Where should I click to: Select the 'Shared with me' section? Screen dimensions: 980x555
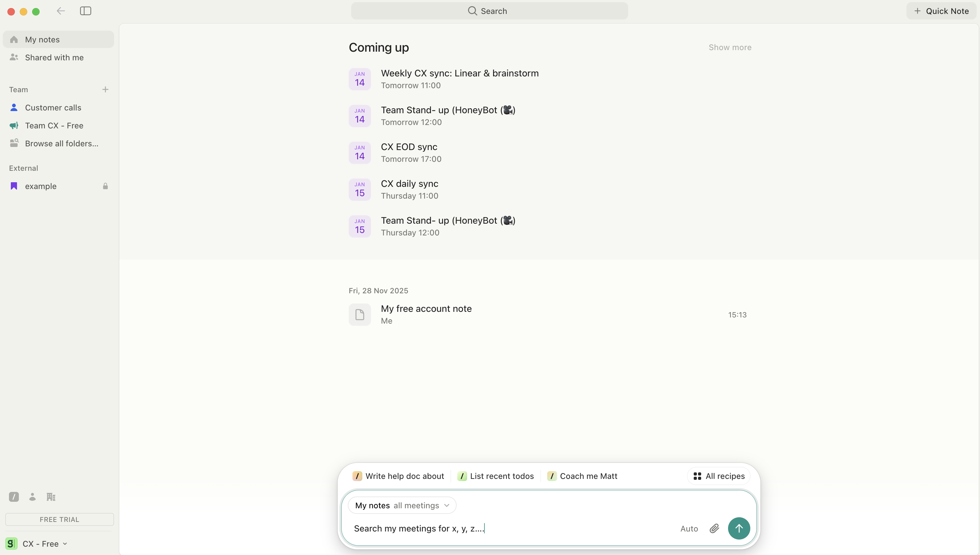click(x=54, y=58)
